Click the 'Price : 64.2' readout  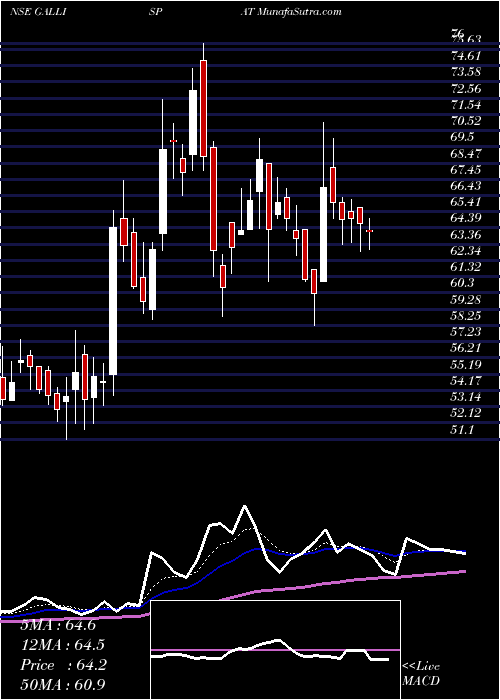(x=63, y=665)
